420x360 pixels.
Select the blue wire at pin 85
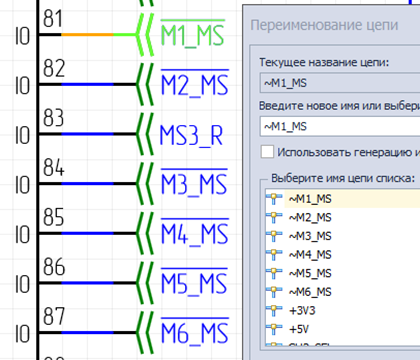[x=87, y=233]
